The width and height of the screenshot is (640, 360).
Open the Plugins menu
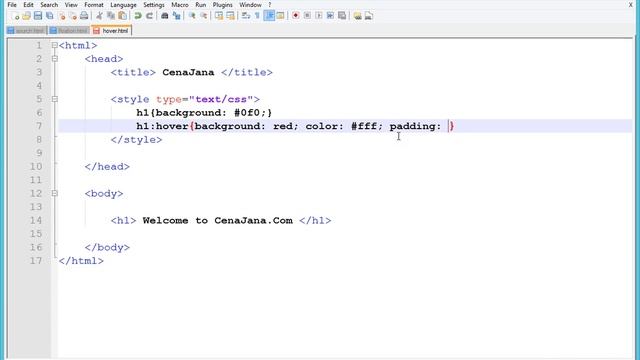click(222, 5)
